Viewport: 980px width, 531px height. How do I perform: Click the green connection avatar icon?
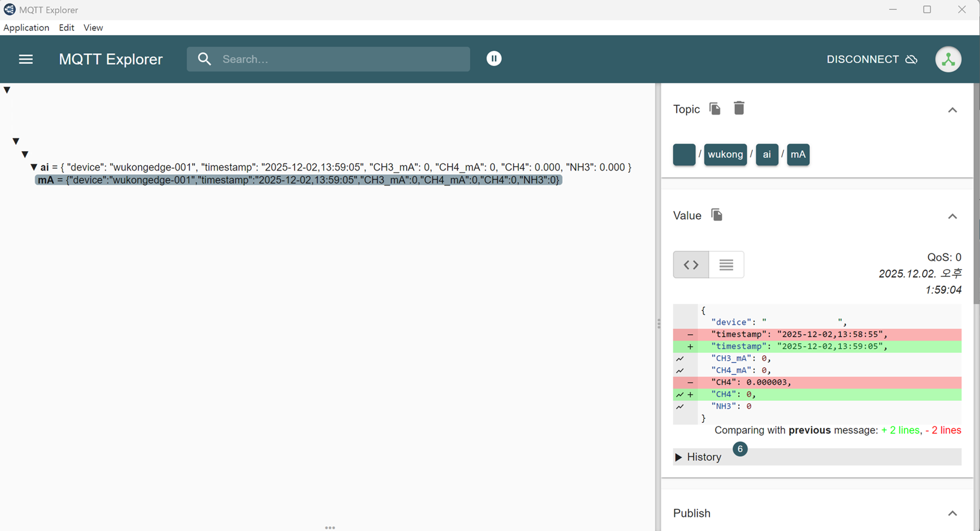948,59
